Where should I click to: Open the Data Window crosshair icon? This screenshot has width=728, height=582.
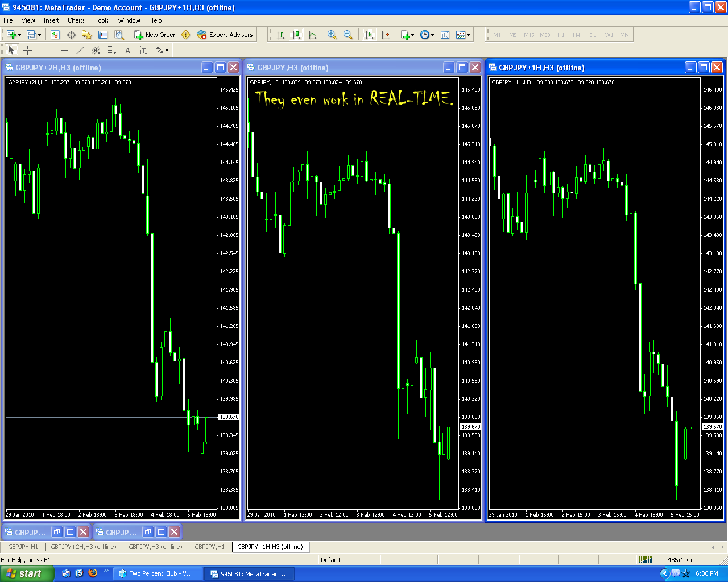click(x=71, y=35)
